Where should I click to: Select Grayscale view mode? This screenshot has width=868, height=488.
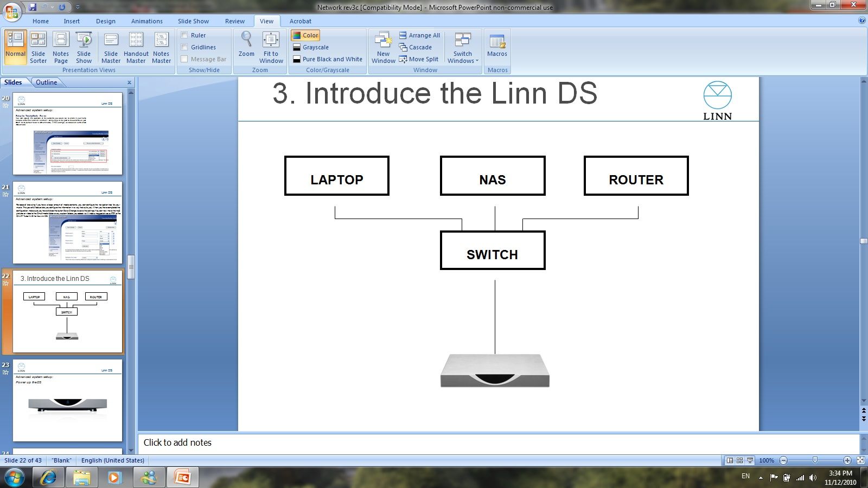(310, 47)
